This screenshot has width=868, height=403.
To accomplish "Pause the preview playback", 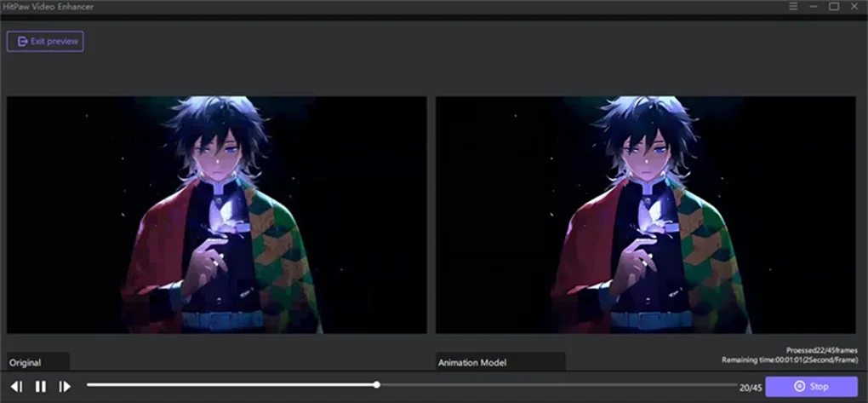I will tap(41, 386).
